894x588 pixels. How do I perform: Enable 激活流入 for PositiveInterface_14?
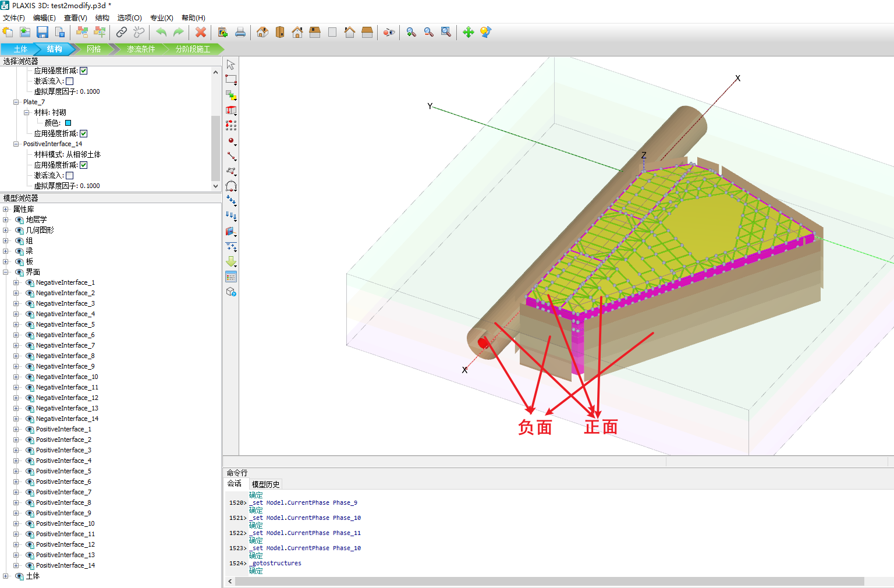[70, 175]
